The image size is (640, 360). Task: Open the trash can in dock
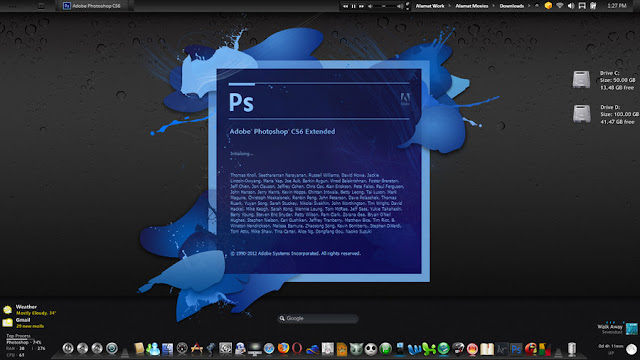(572, 349)
